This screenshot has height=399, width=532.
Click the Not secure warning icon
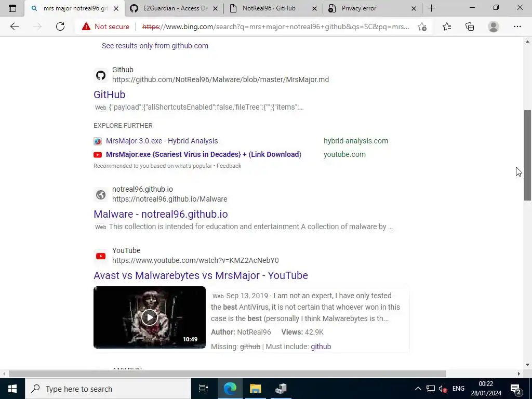[86, 26]
